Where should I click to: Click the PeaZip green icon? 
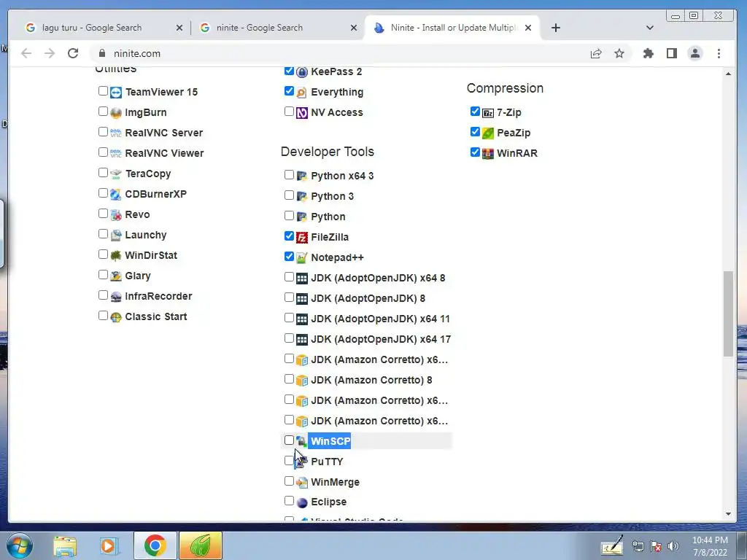[488, 133]
